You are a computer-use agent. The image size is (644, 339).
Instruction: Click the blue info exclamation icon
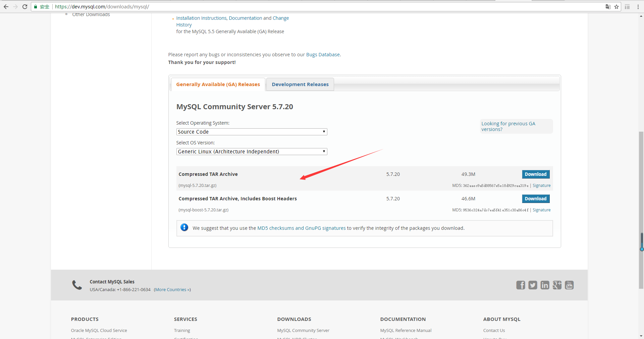[184, 227]
